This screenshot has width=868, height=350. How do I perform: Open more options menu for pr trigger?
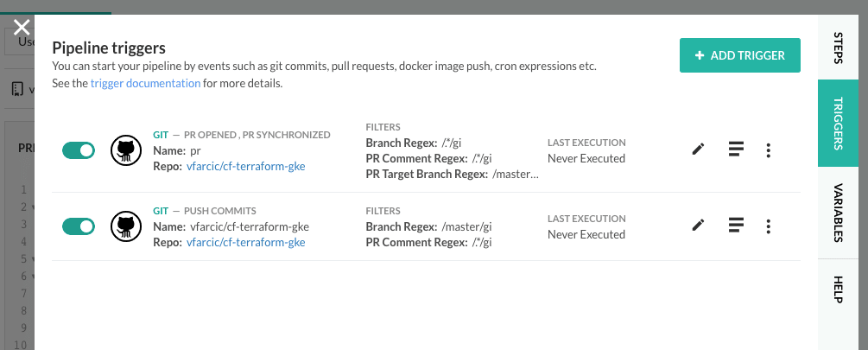(769, 150)
